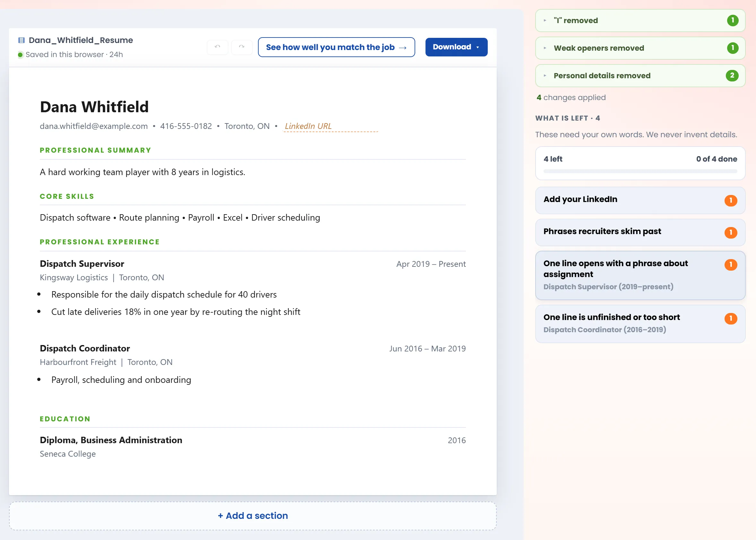Viewport: 756px width, 540px height.
Task: Click the 4 left progress bar
Action: [x=640, y=171]
